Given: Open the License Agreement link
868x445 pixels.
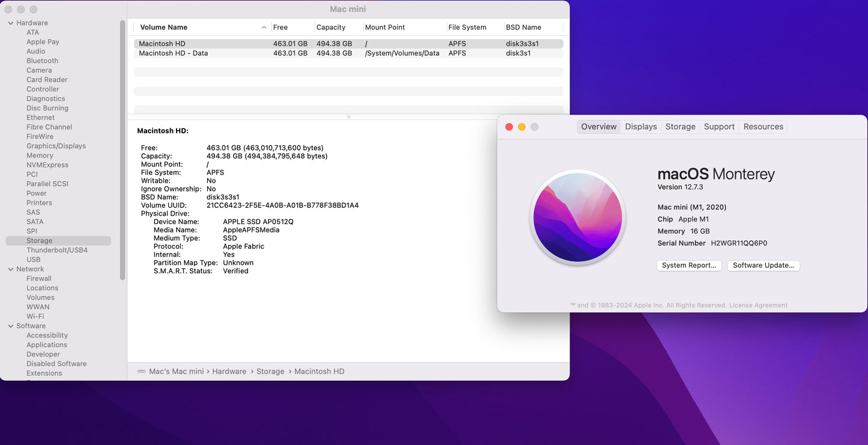Looking at the screenshot, I should tap(758, 305).
